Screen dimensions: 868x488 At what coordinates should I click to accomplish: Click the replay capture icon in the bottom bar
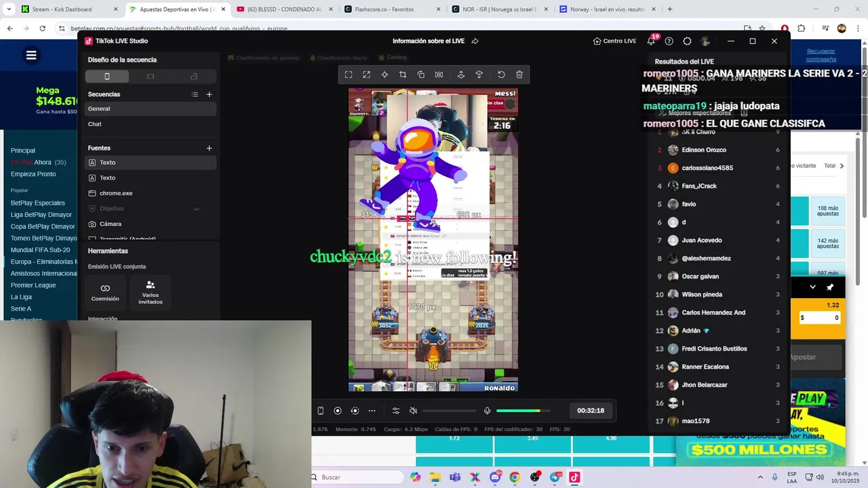pos(355,411)
